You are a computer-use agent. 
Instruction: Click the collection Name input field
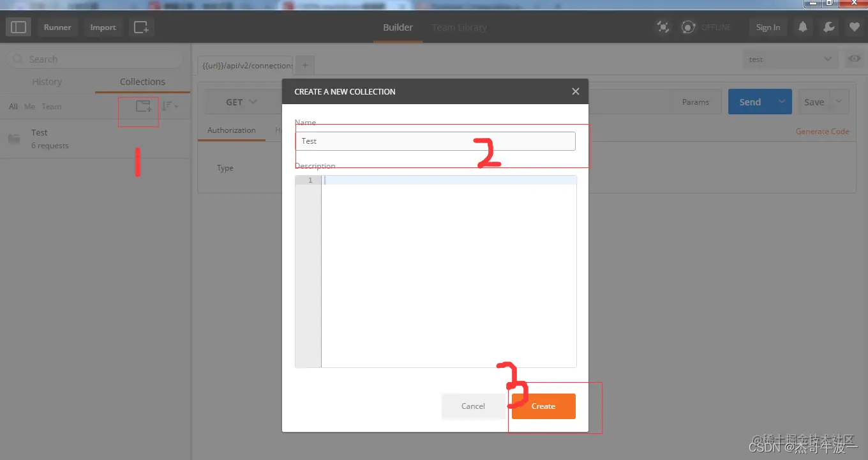[x=435, y=141]
